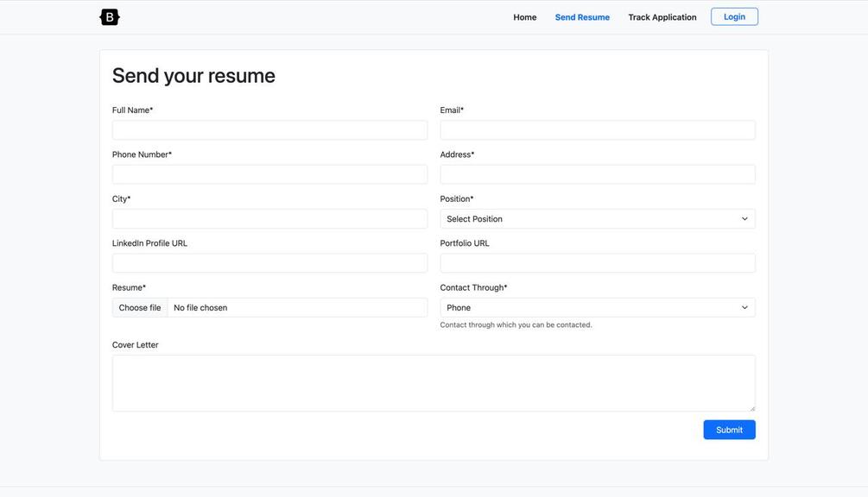This screenshot has height=497, width=868.
Task: Click the Bootstrap B logo icon
Action: 110,17
